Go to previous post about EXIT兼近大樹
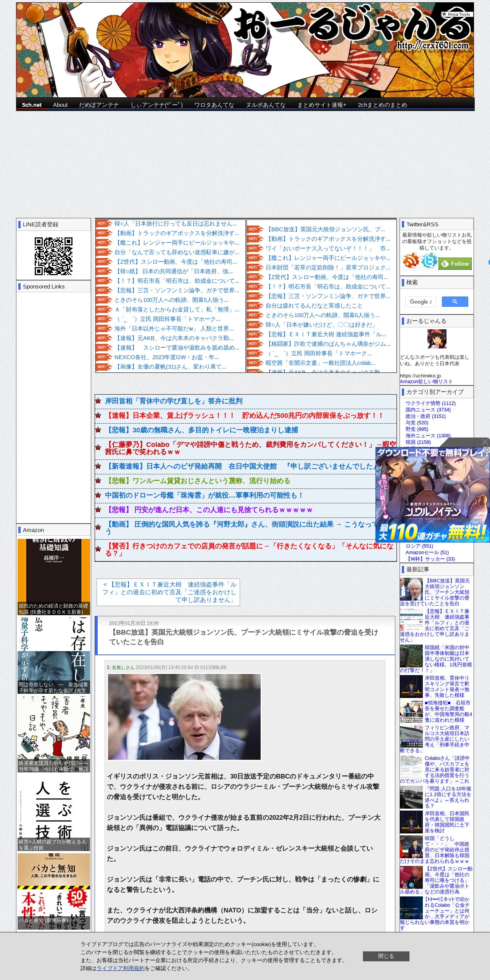The height and width of the screenshot is (980, 490). [168, 592]
